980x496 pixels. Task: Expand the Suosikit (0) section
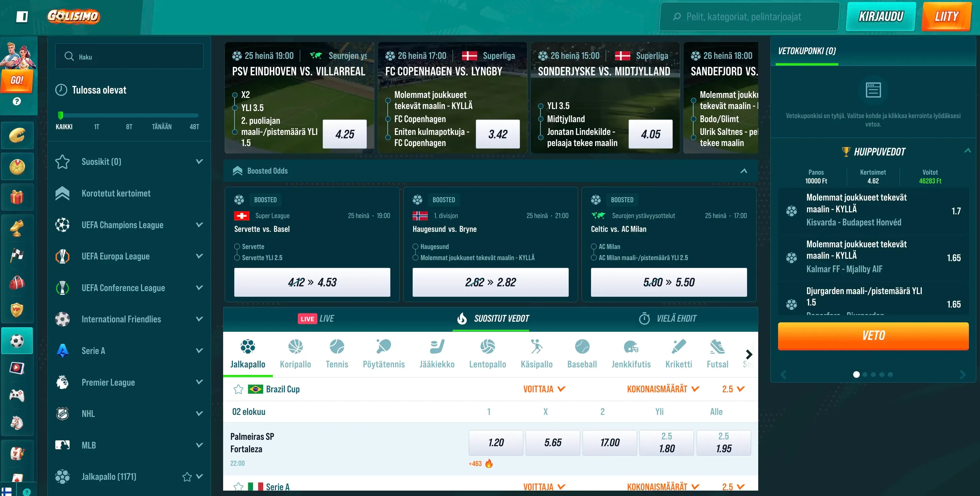(199, 162)
